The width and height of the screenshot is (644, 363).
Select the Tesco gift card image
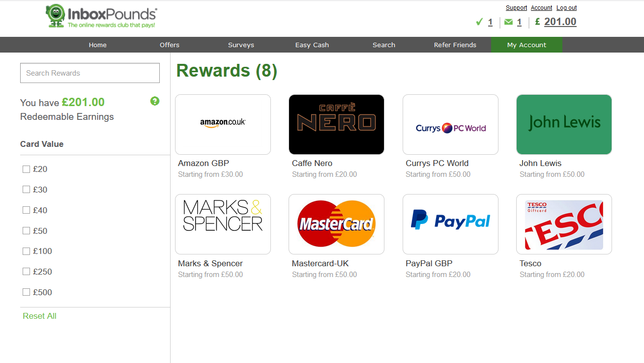tap(564, 224)
